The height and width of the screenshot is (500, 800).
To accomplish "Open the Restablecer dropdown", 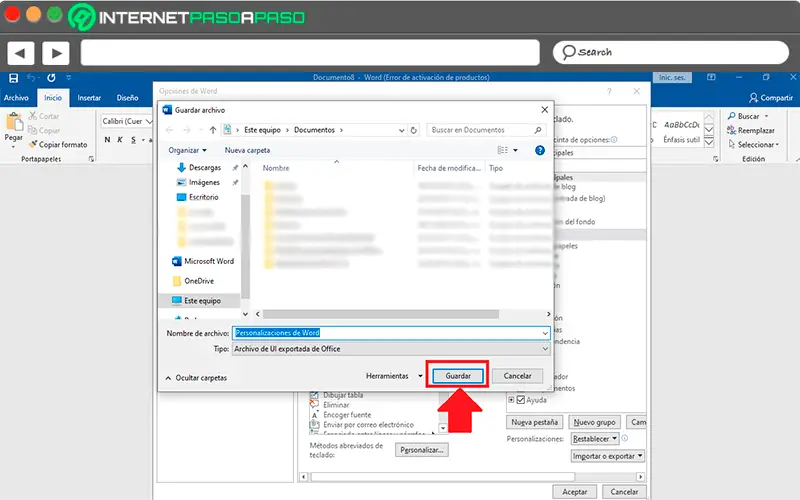I will tap(594, 439).
